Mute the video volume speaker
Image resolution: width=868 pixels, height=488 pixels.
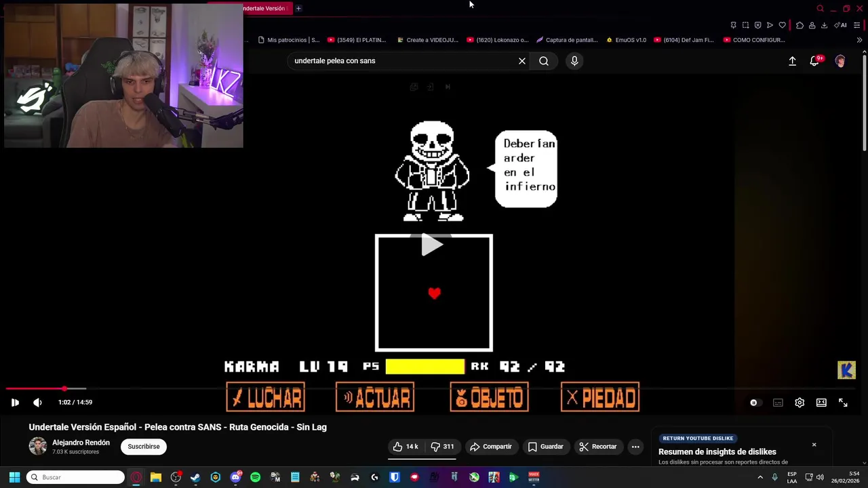click(x=37, y=403)
